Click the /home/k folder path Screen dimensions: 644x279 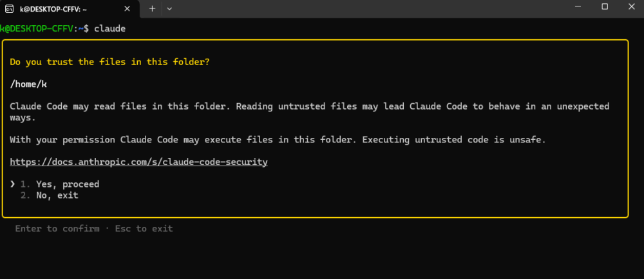pos(28,84)
